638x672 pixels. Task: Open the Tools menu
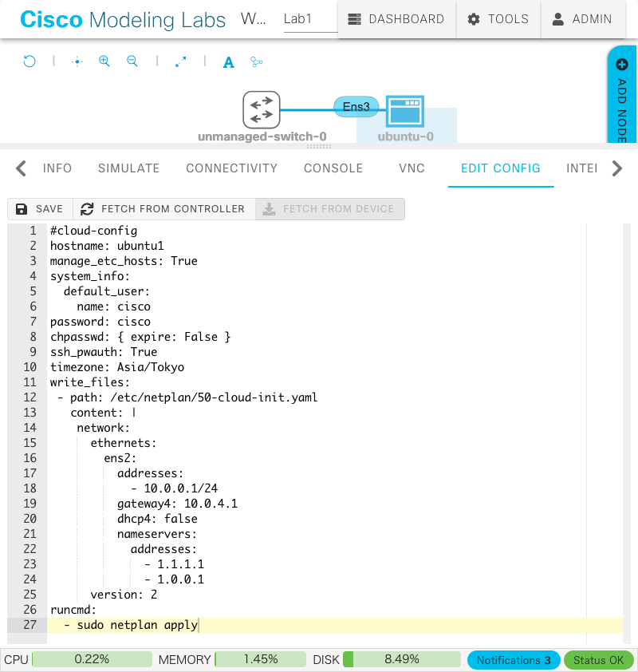coord(498,19)
